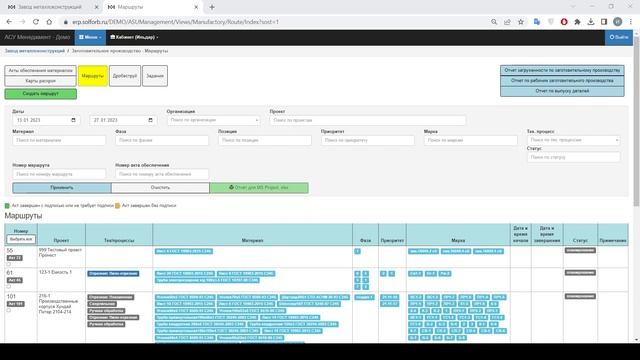Open the tab search chevron in title bar
Viewport: 640px width, 360px height.
(x=573, y=7)
